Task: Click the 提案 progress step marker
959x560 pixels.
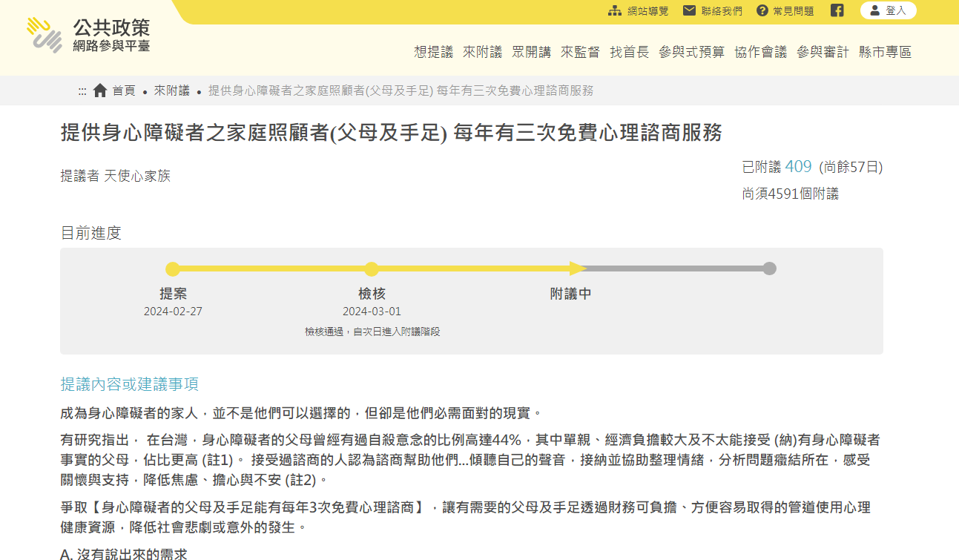Action: click(173, 269)
